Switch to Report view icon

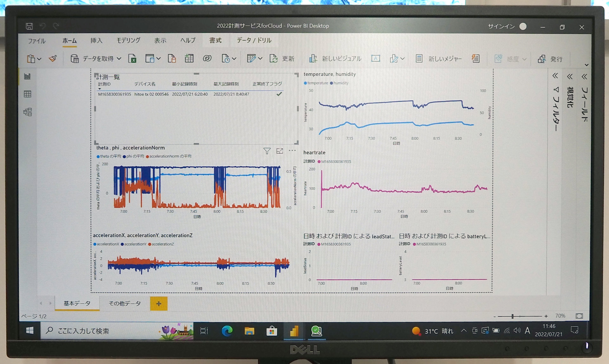[x=27, y=76]
